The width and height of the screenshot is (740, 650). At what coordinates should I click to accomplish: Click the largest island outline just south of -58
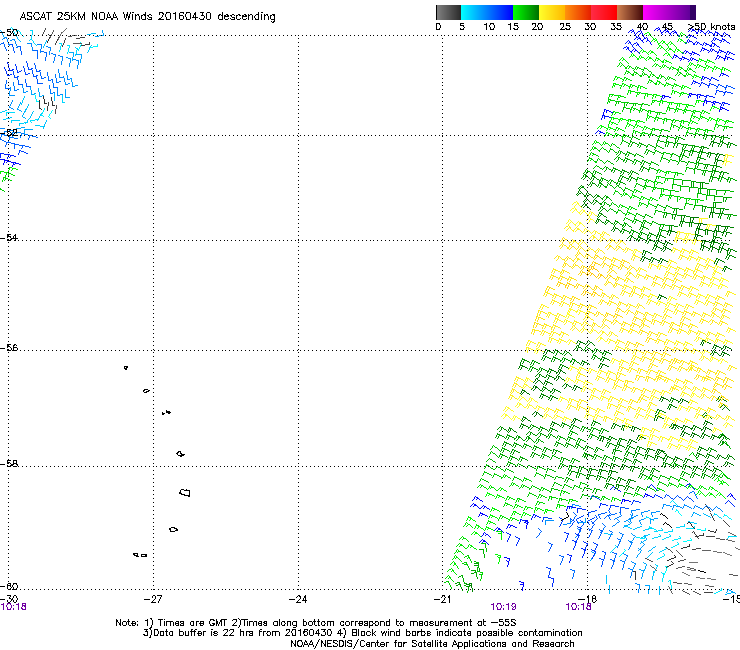coord(185,493)
